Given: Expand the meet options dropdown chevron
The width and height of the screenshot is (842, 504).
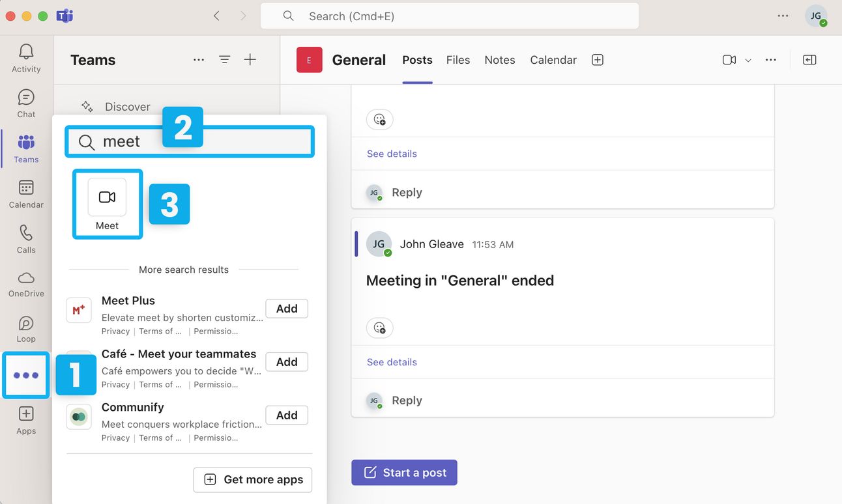Looking at the screenshot, I should coord(748,61).
